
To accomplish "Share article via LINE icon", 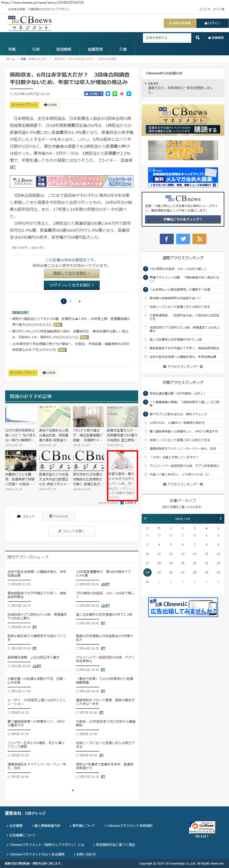I will pos(115,94).
